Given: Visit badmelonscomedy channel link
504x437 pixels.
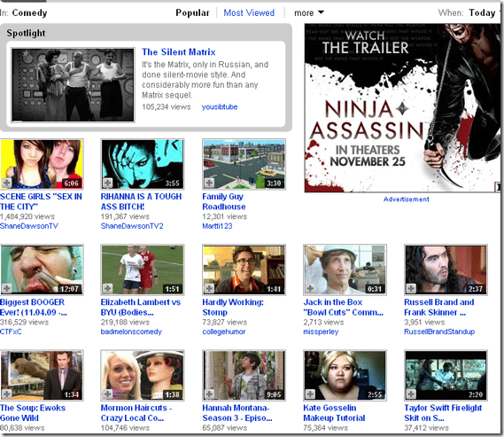Looking at the screenshot, I should pos(131,332).
